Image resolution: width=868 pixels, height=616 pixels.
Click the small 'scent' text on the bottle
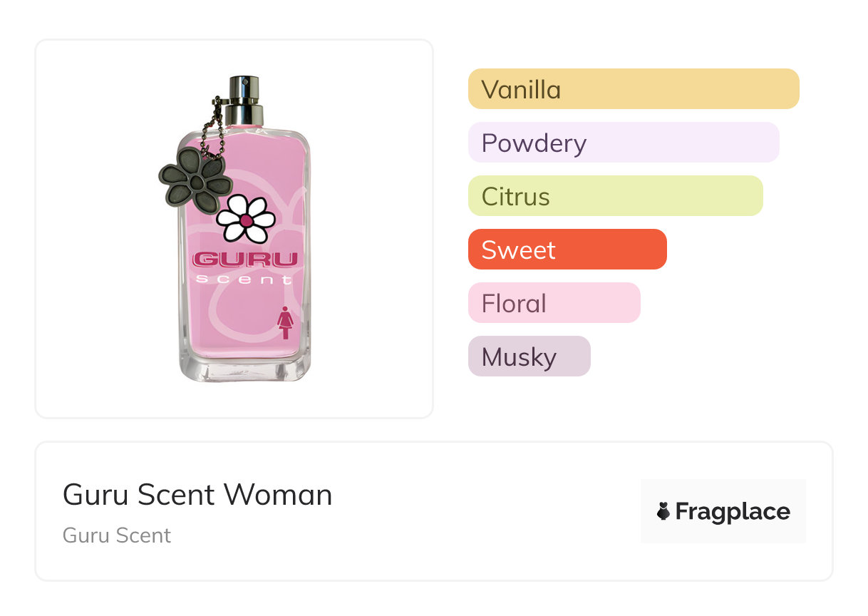coord(244,279)
